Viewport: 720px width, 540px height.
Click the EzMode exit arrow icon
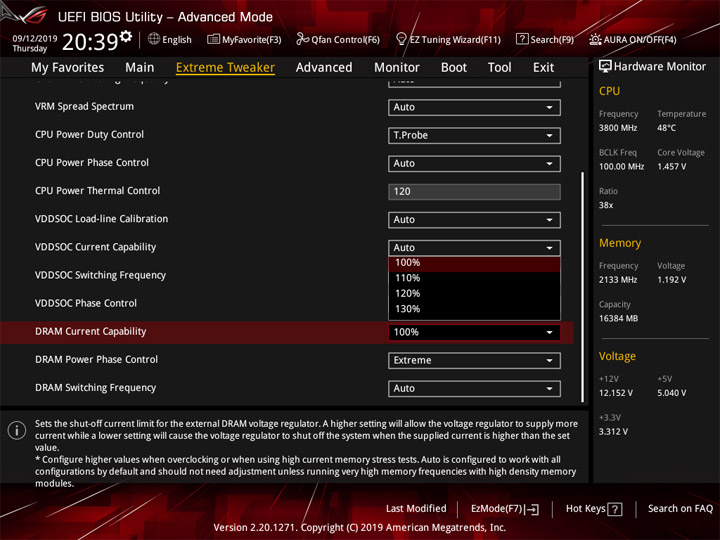532,509
